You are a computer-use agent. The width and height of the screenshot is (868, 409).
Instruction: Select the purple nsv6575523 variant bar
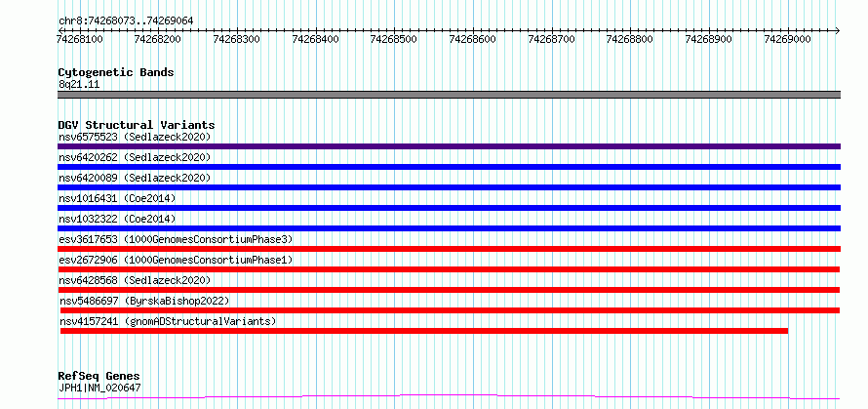[x=449, y=146]
